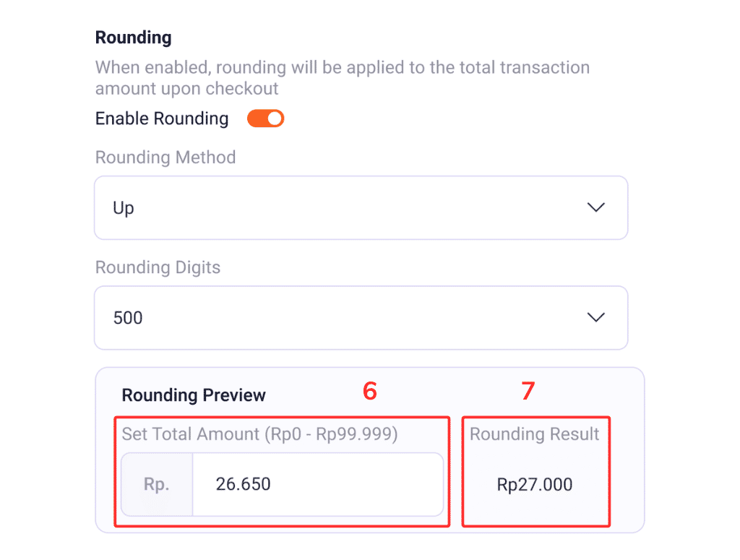
Task: Click the bold Rounding section heading
Action: (133, 38)
